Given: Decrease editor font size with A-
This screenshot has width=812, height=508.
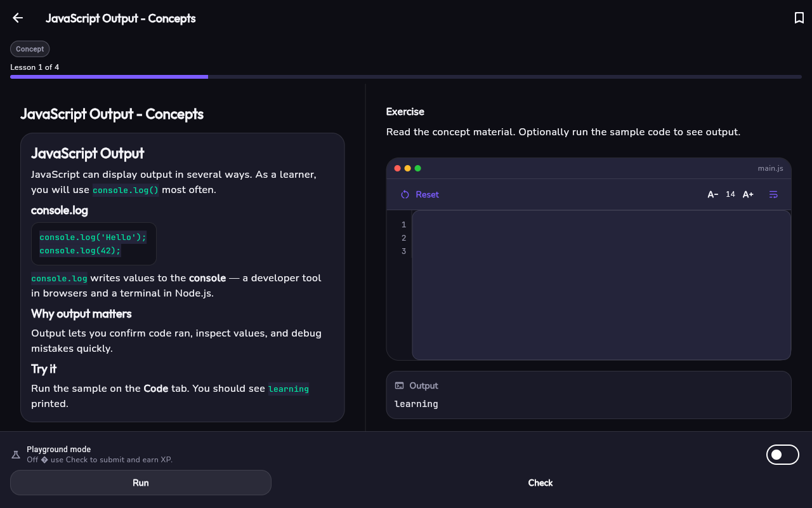Looking at the screenshot, I should 713,194.
